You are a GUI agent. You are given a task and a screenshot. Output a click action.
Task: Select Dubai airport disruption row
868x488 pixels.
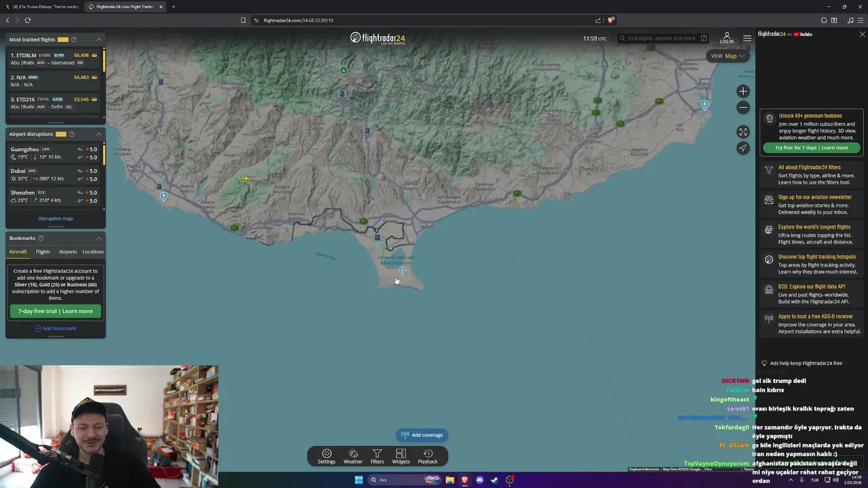54,174
